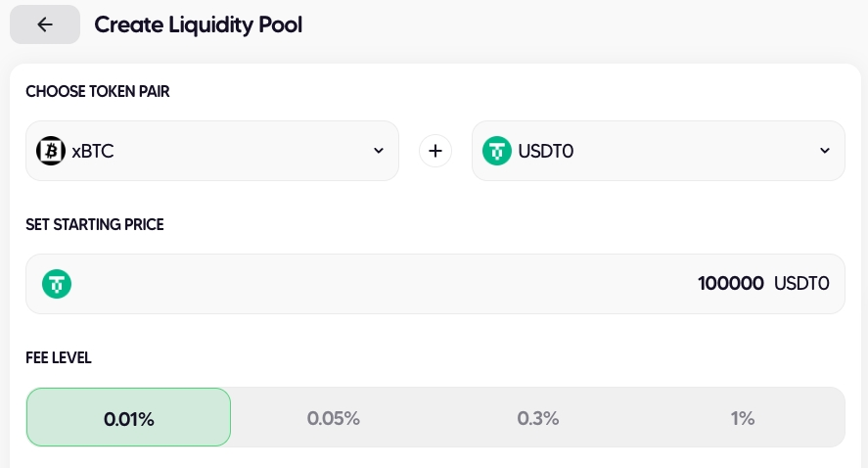
Task: Click the Create Liquidity Pool heading
Action: [x=198, y=24]
